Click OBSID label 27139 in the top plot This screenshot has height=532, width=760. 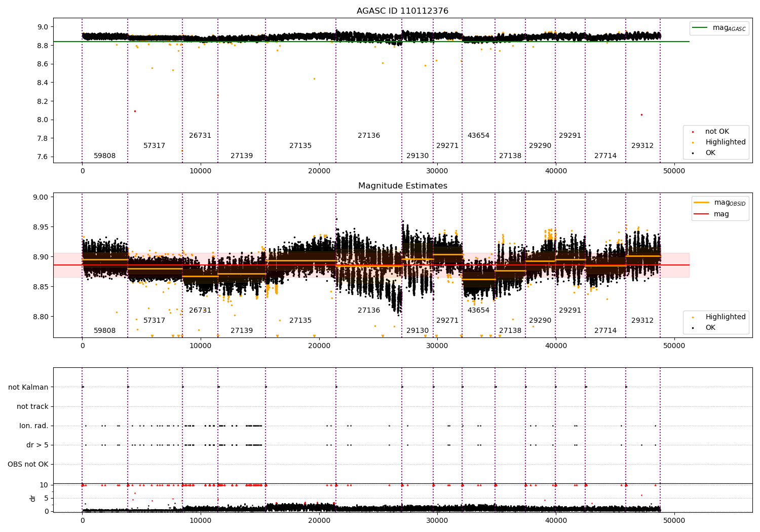pyautogui.click(x=242, y=156)
